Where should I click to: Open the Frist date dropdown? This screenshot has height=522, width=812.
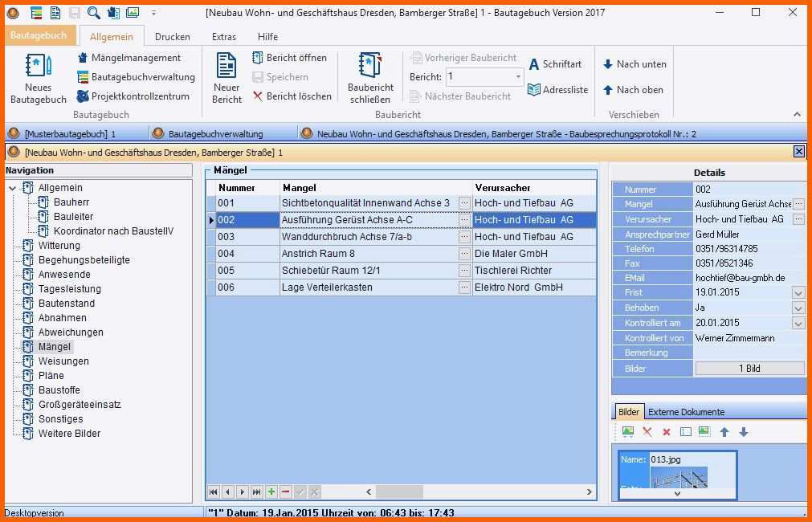[x=798, y=293]
